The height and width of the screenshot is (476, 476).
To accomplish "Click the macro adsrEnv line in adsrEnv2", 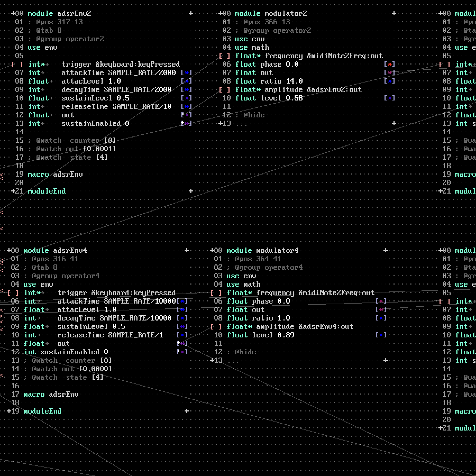I will 55,174.
